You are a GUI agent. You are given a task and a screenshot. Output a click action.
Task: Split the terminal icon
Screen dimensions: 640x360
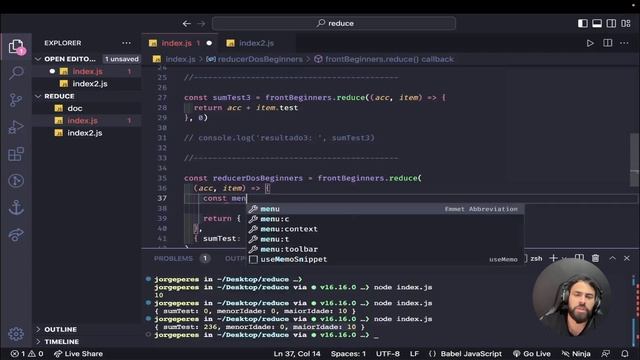[x=579, y=258]
